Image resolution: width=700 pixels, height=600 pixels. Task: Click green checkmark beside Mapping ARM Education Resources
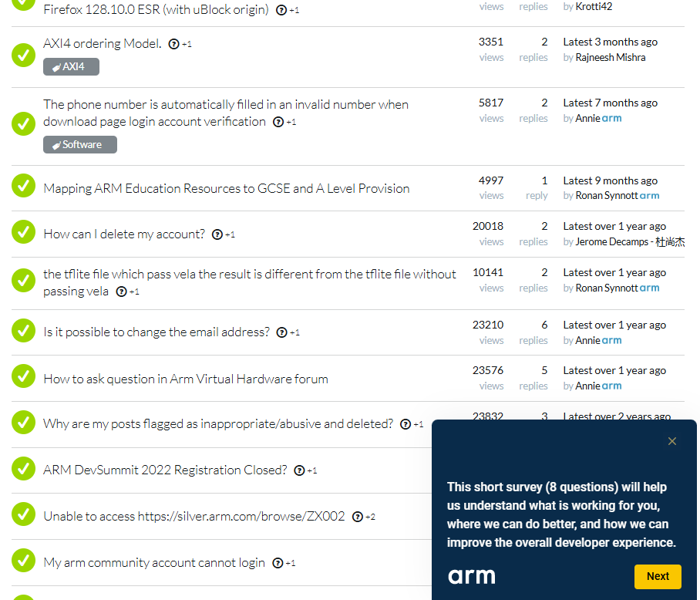point(23,185)
